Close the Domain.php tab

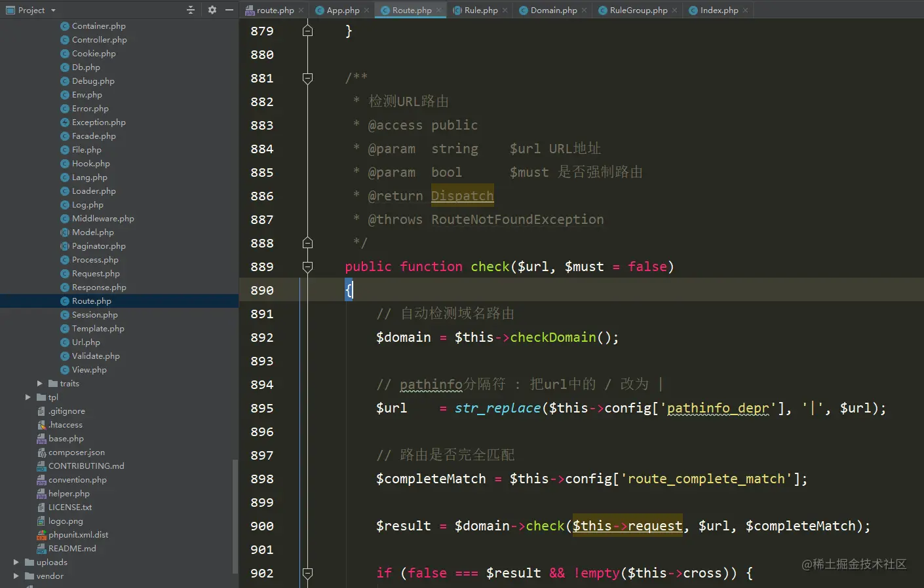[585, 10]
